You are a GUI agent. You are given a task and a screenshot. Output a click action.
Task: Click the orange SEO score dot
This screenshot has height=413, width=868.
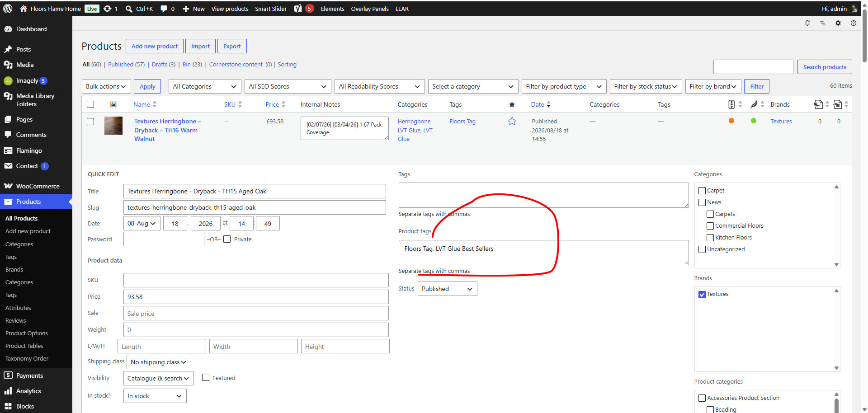[x=731, y=121]
